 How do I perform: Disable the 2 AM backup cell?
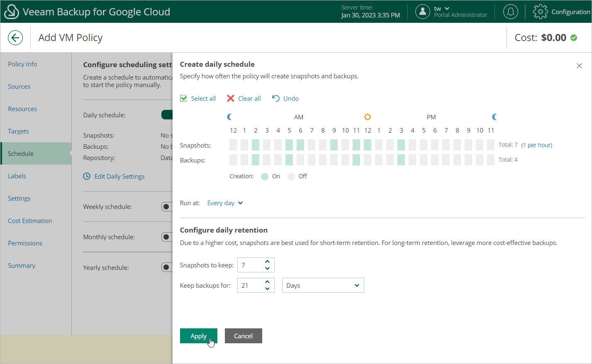(x=256, y=160)
